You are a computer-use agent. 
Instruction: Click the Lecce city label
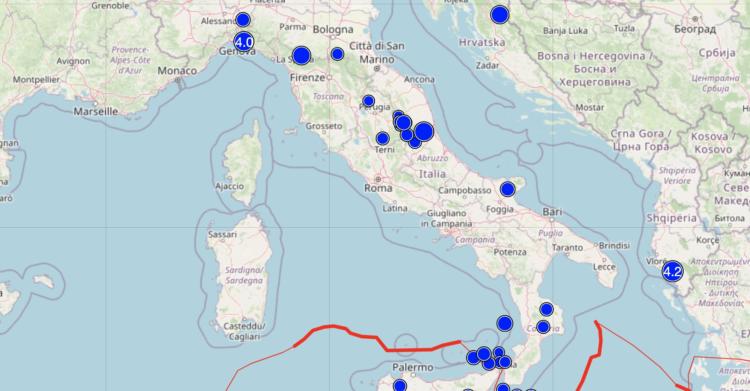[604, 267]
